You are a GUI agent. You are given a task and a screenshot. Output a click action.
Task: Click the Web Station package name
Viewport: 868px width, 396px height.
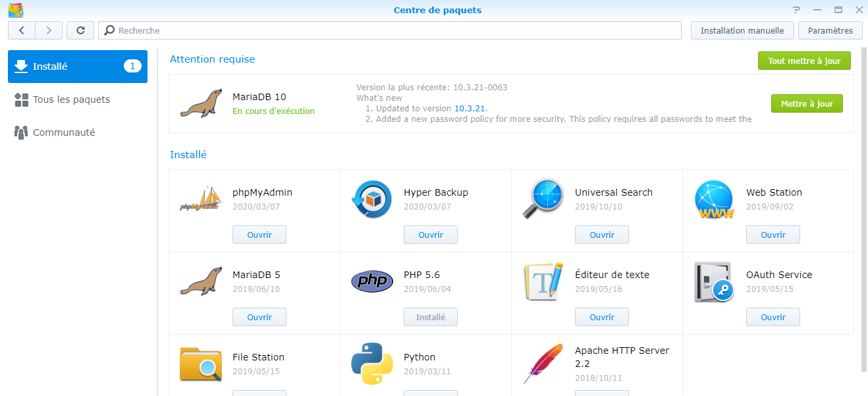pyautogui.click(x=774, y=192)
